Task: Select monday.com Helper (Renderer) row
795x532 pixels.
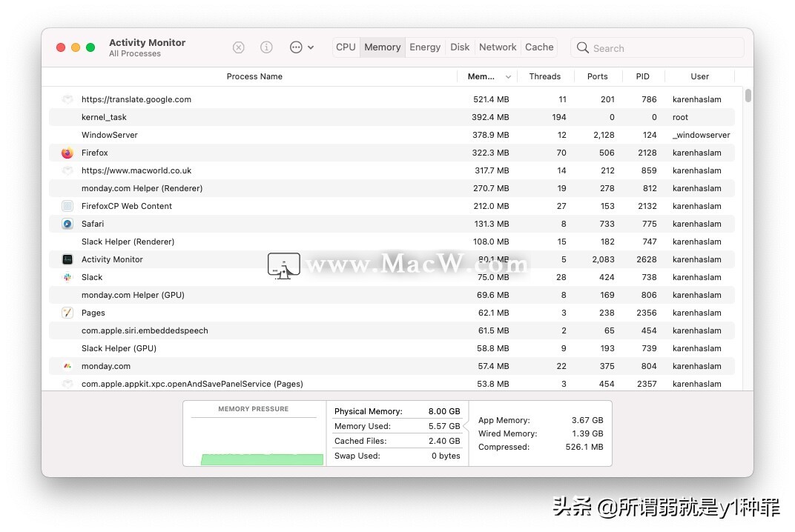Action: click(392, 188)
